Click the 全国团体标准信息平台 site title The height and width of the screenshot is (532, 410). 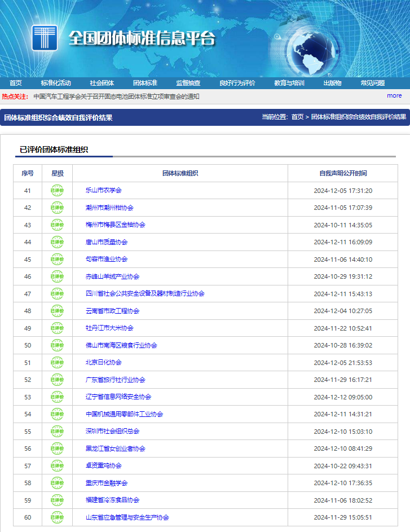pos(142,38)
